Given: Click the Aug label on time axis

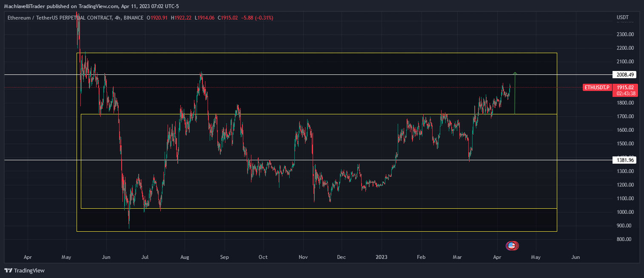Looking at the screenshot, I should pos(185,257).
